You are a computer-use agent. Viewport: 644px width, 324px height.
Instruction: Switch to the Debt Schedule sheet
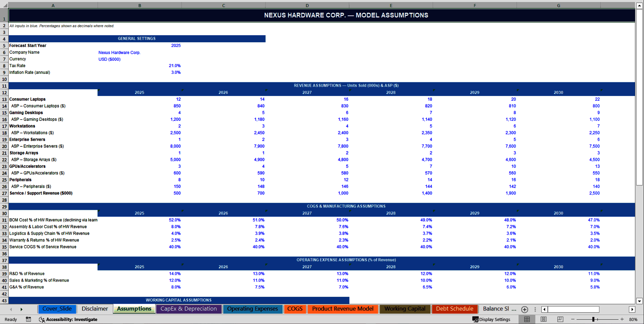[454, 309]
